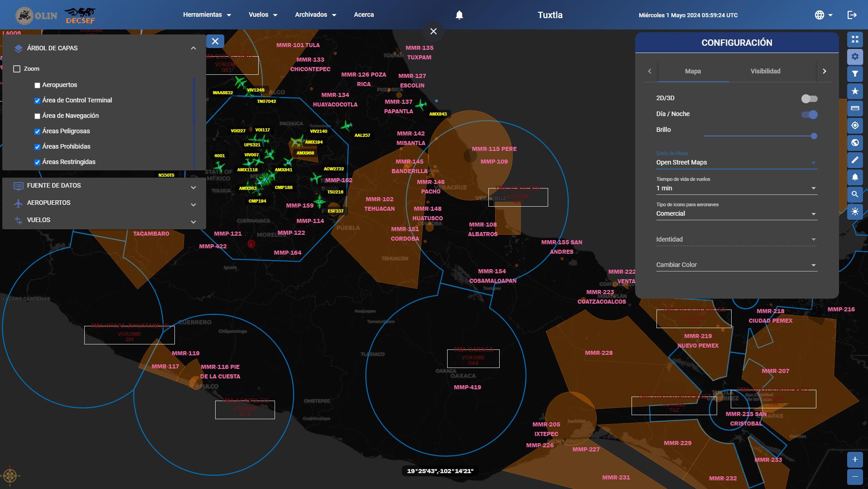The width and height of the screenshot is (868, 489).
Task: Select the ruler measurement tool
Action: tap(854, 108)
